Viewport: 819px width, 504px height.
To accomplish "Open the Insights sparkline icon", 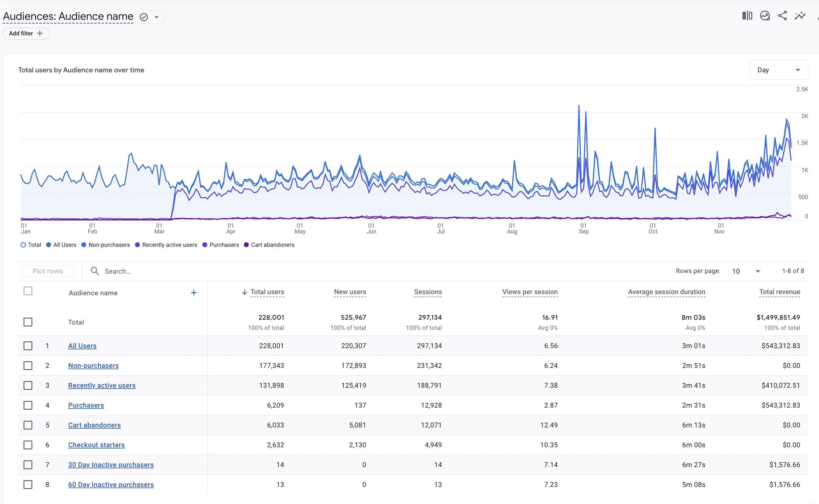I will (x=800, y=16).
